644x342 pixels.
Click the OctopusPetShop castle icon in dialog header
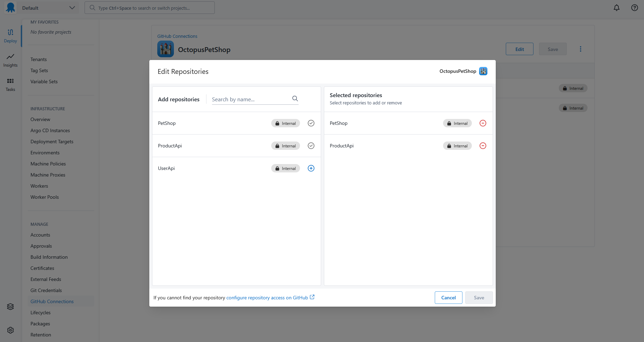(x=483, y=71)
